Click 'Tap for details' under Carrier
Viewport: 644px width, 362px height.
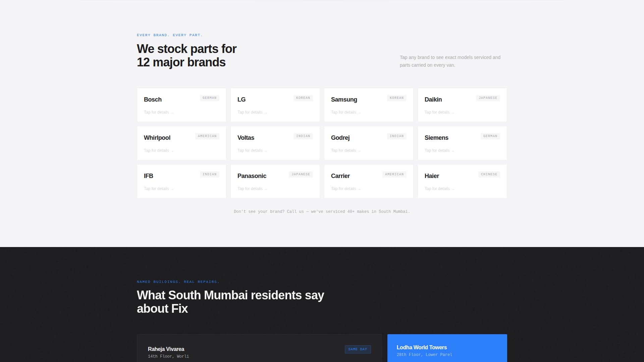point(346,189)
